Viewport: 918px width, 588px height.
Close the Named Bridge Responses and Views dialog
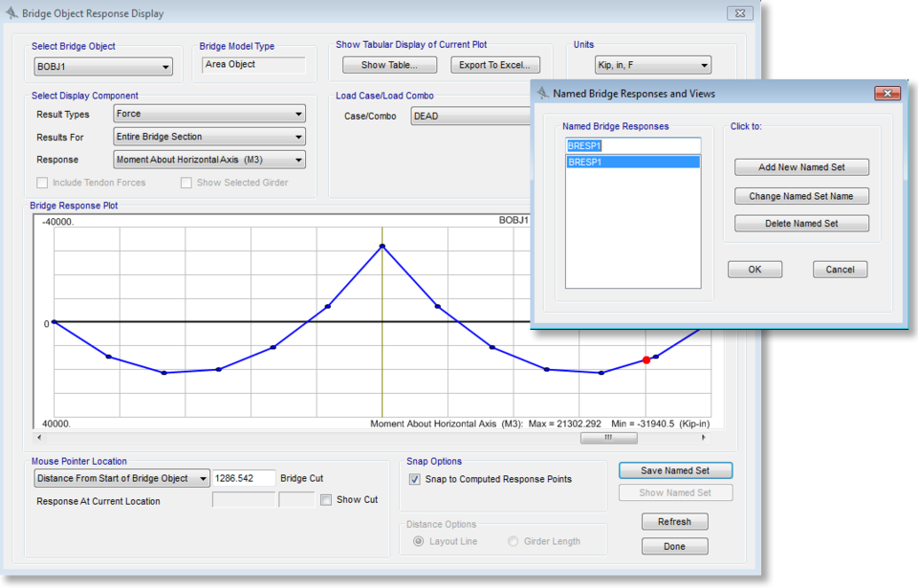pos(886,94)
